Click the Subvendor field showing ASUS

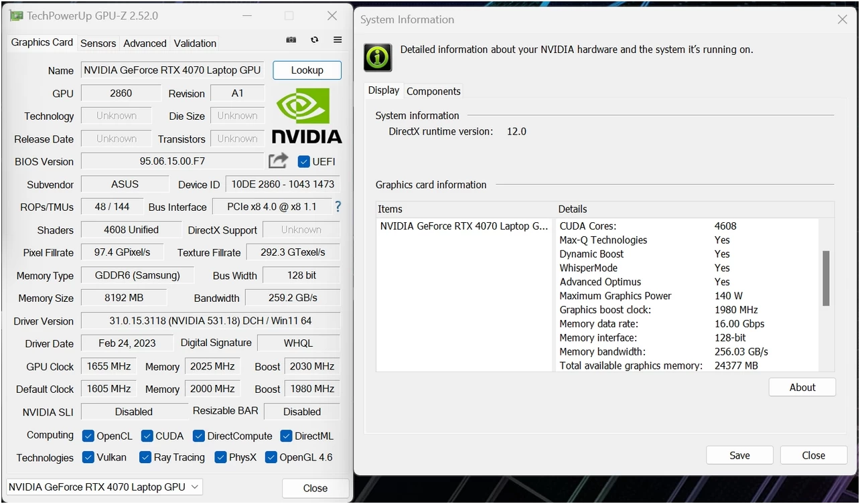pos(125,184)
